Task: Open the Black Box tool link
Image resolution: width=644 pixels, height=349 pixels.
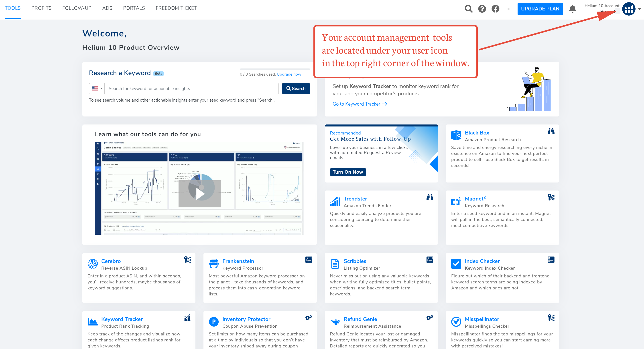Action: [x=477, y=132]
